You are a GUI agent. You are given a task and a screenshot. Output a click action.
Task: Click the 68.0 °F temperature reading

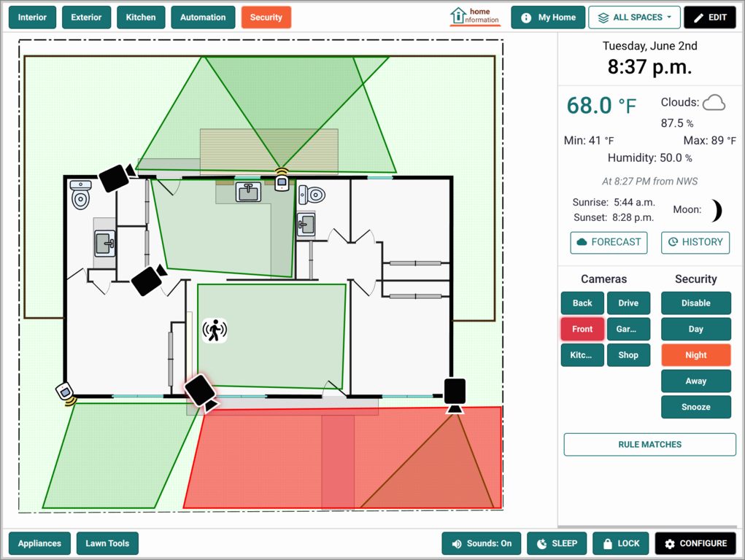point(601,106)
